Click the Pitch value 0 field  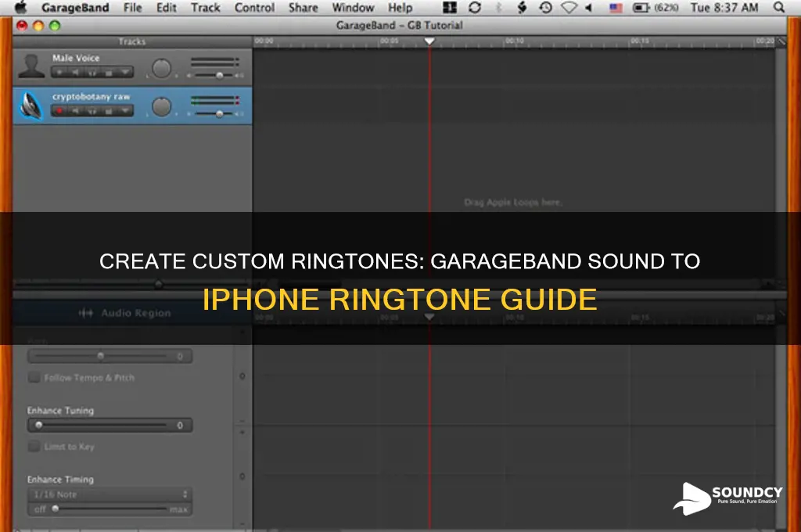[x=180, y=356]
